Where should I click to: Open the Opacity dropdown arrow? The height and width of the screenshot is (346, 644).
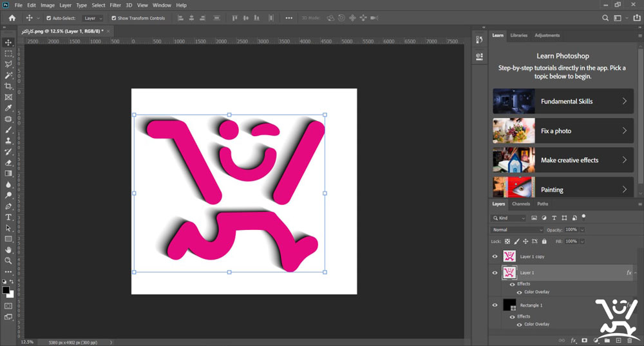click(x=582, y=230)
